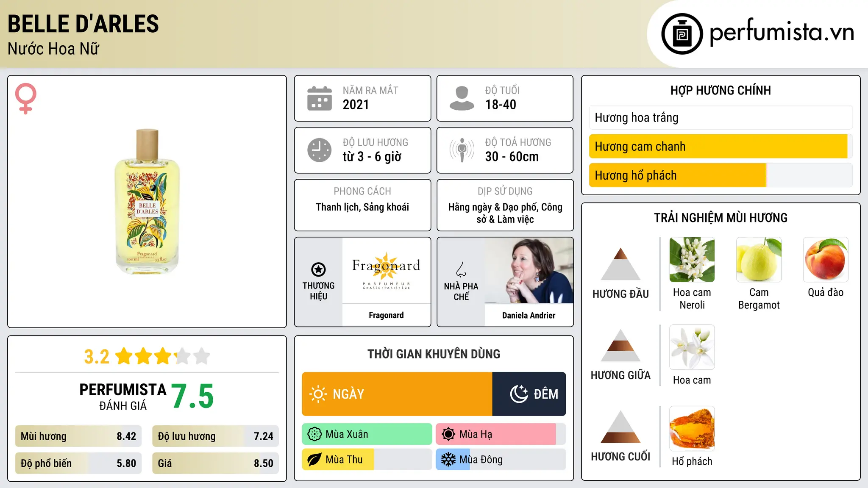Click the age range value 18-40

tap(501, 105)
